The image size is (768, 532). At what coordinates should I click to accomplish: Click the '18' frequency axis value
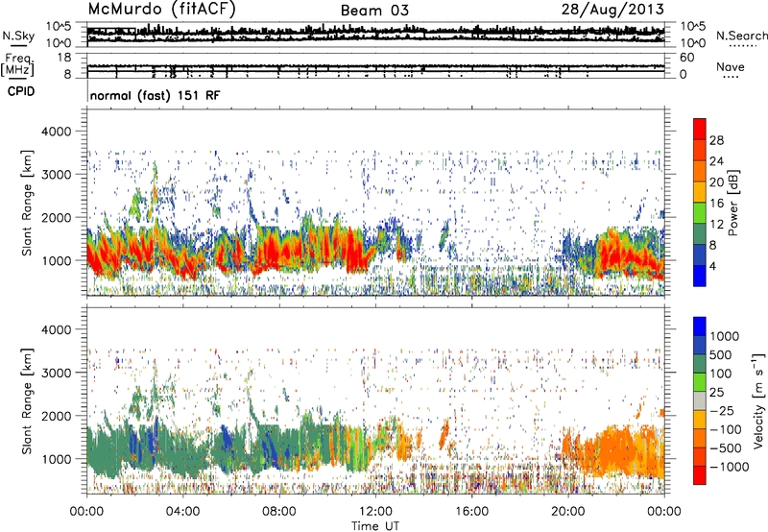click(64, 58)
